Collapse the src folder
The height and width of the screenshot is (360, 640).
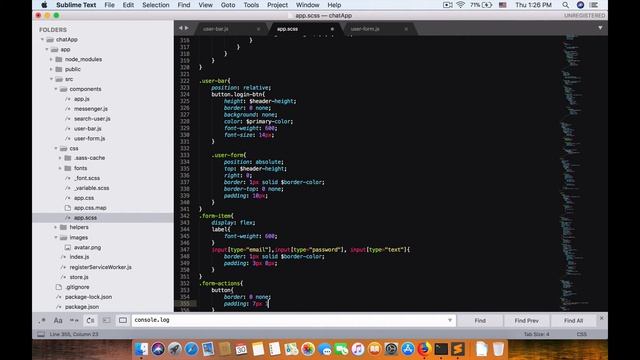(x=51, y=79)
